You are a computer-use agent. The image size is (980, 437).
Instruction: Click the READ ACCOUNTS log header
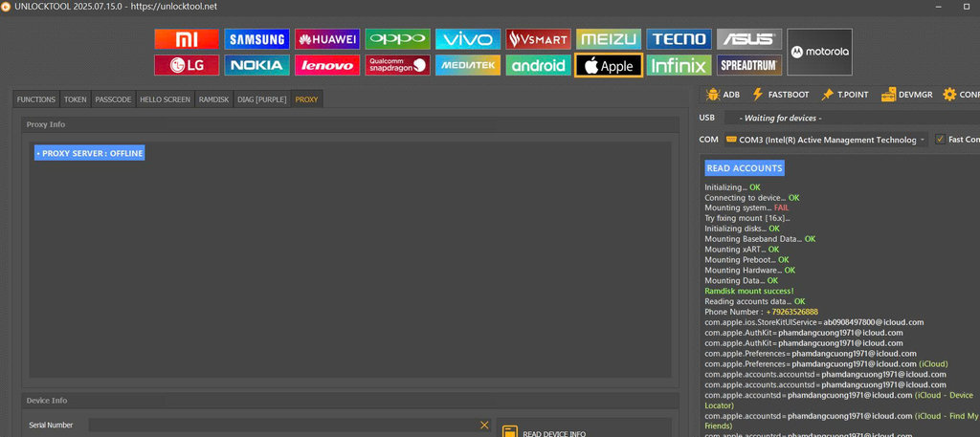(x=745, y=168)
